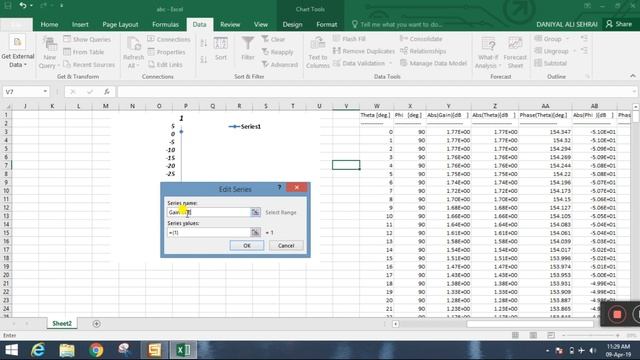Open the Formulas tab
The image size is (640, 360).
click(x=165, y=24)
